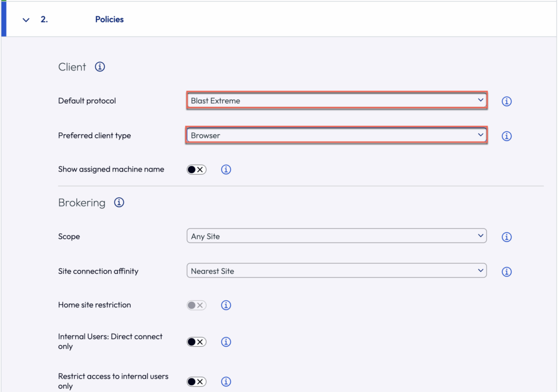The height and width of the screenshot is (392, 558).
Task: Open the Scope dropdown showing Any Site
Action: [336, 237]
